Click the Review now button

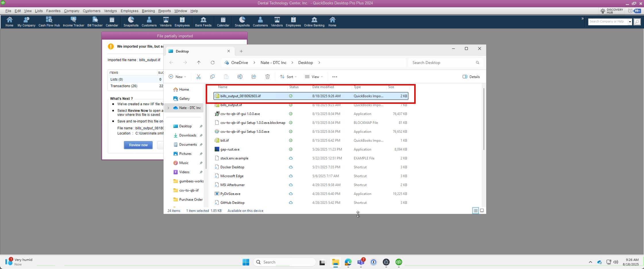coord(138,145)
